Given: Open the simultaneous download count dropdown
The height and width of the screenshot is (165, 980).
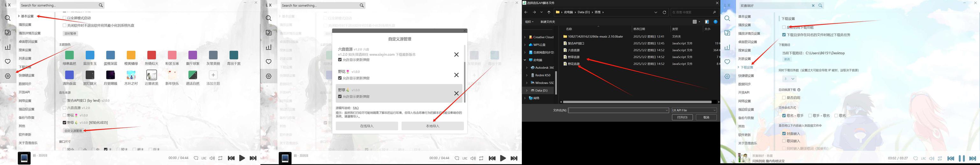Looking at the screenshot, I should point(789,79).
